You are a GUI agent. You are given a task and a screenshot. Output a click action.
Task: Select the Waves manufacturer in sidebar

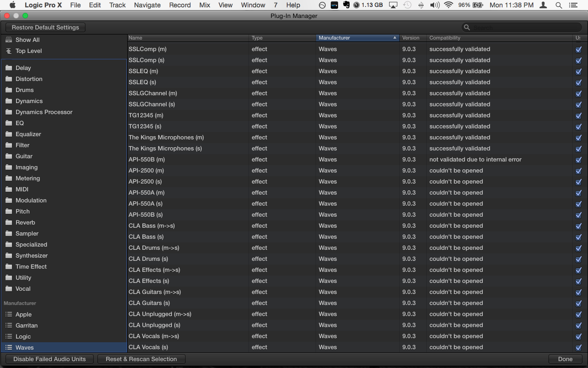pos(64,347)
